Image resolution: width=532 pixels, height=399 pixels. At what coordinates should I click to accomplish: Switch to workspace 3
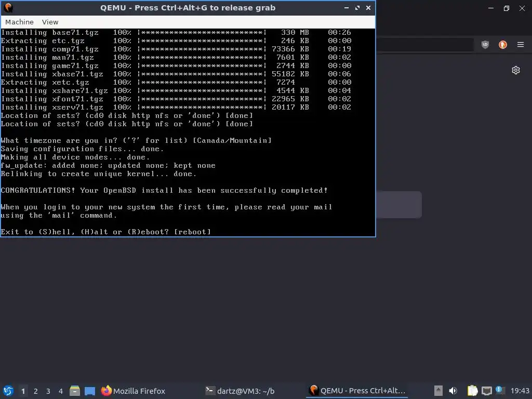tap(48, 391)
